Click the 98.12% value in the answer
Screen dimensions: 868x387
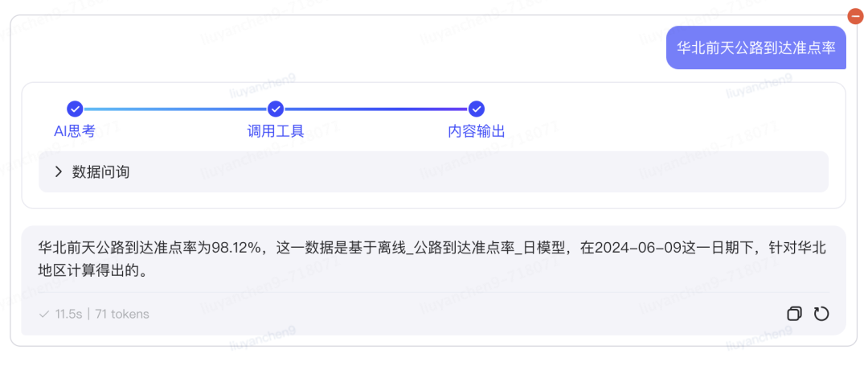(237, 248)
